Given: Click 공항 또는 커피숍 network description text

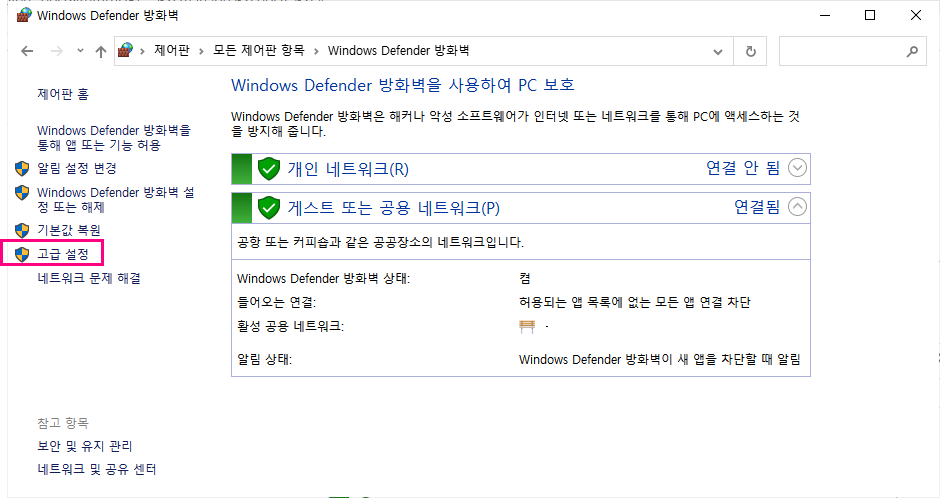Looking at the screenshot, I should click(380, 242).
